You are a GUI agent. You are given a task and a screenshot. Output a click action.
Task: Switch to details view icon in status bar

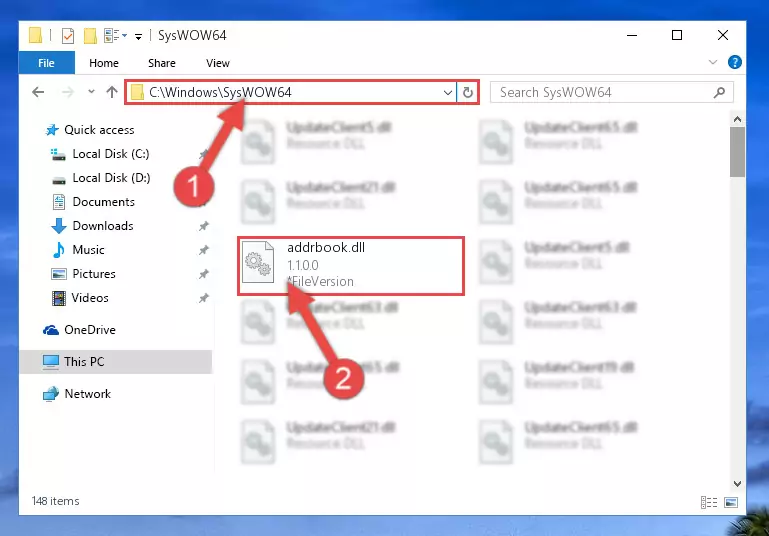[709, 502]
